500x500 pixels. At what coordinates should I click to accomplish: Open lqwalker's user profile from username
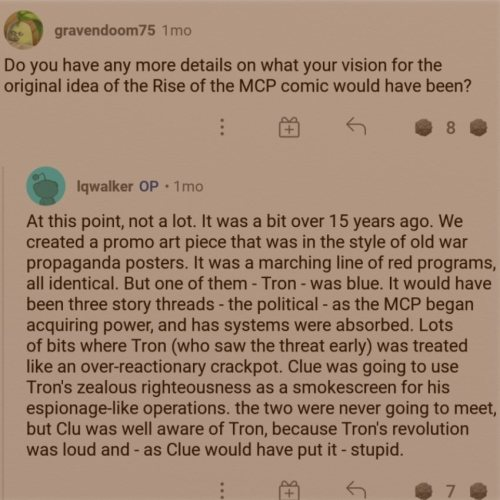point(105,186)
